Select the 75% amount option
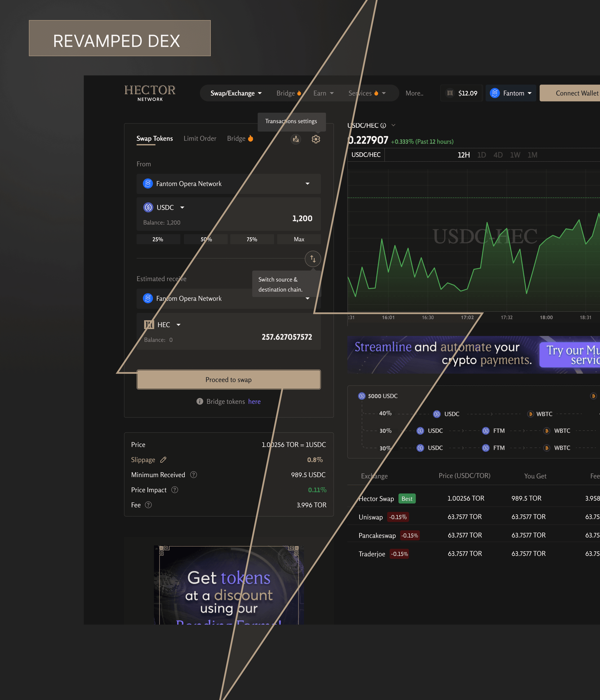Screen dimensions: 600x700 [252, 239]
